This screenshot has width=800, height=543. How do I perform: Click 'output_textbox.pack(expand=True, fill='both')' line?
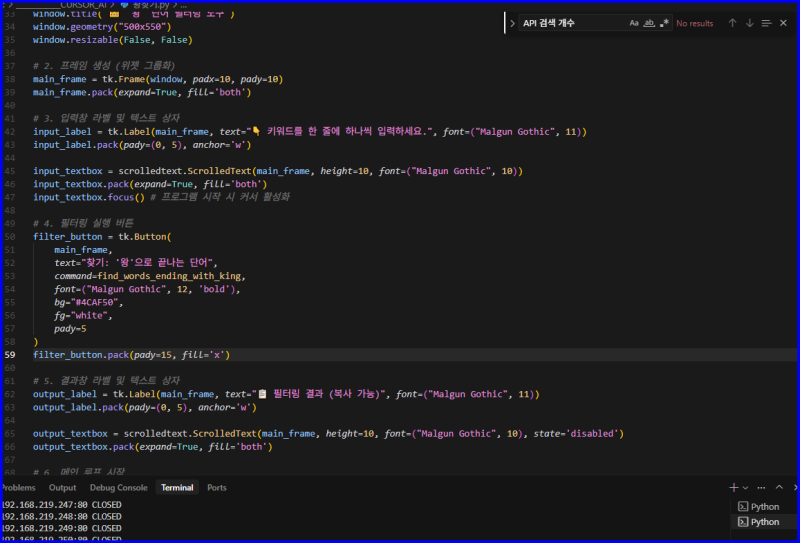pyautogui.click(x=153, y=447)
